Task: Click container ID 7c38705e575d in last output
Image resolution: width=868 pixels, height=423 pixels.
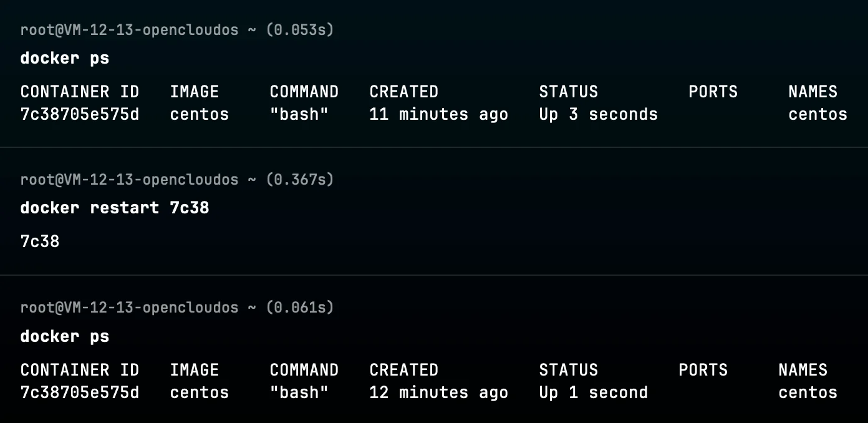Action: [x=80, y=393]
